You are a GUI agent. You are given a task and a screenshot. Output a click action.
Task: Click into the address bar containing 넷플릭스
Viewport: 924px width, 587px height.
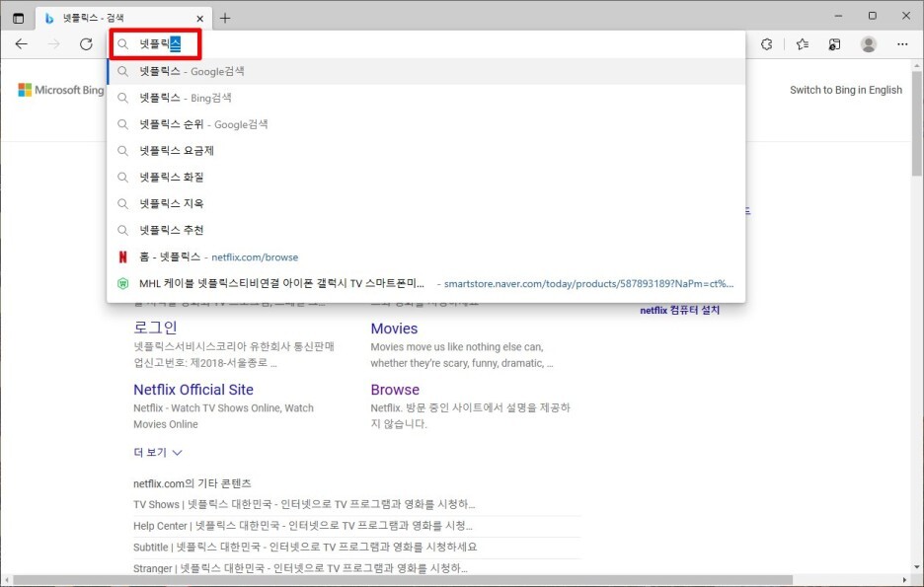pyautogui.click(x=427, y=44)
